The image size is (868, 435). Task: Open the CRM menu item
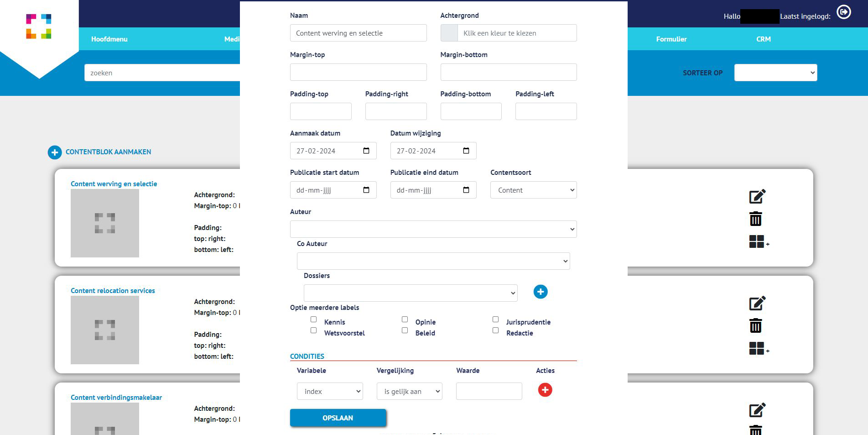[x=764, y=39]
